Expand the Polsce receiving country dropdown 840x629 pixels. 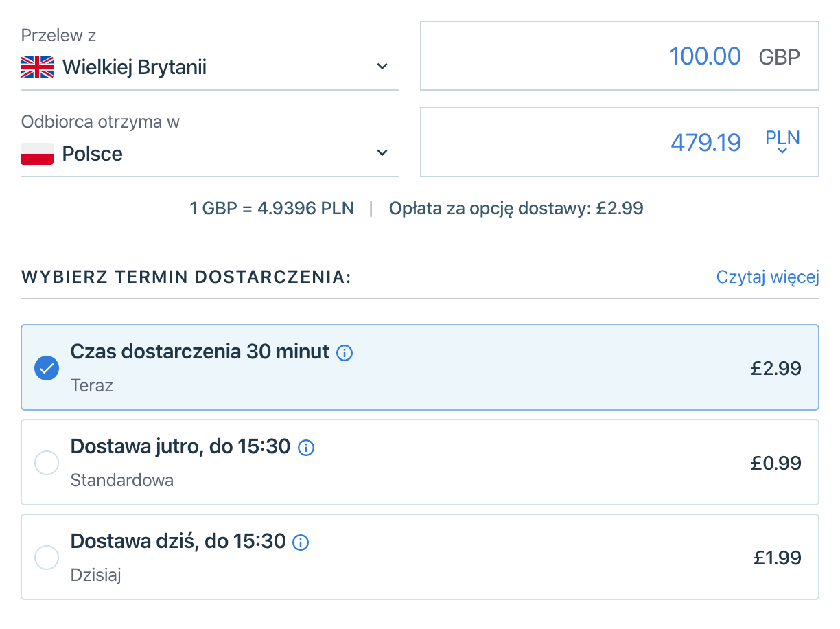382,153
